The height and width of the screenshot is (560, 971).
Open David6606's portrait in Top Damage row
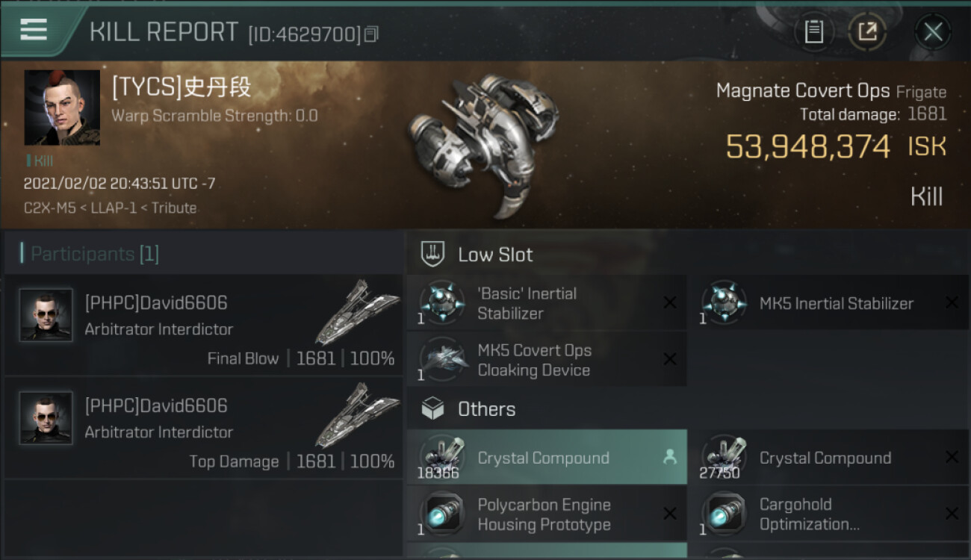[46, 418]
